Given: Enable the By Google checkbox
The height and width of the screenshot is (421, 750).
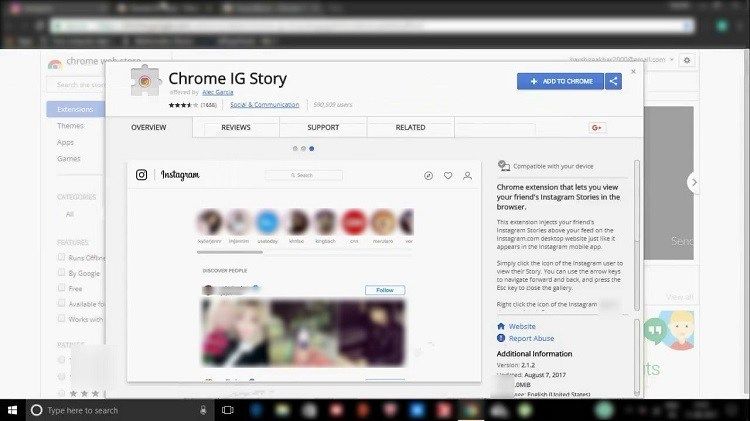Looking at the screenshot, I should coord(61,273).
